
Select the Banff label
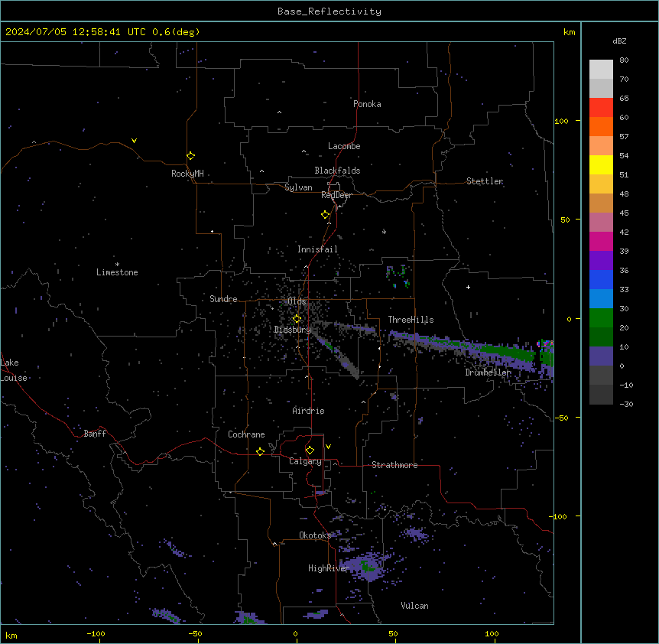pos(95,434)
